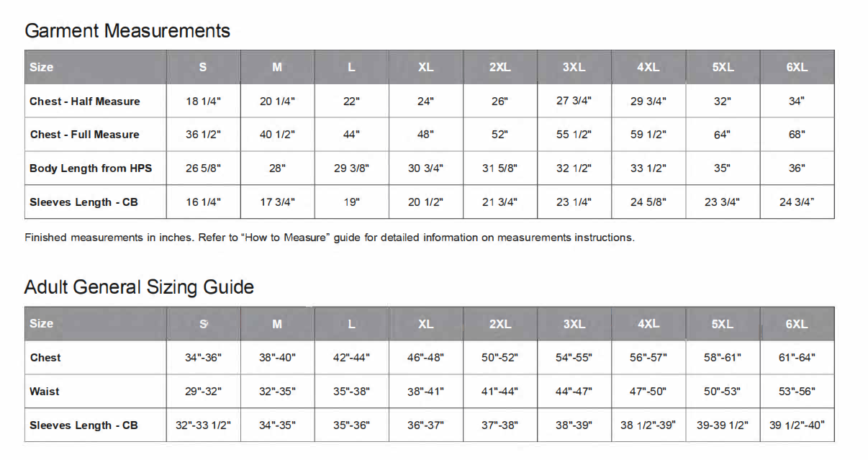
Task: Select the 68" chest full measure cell
Action: (x=797, y=135)
